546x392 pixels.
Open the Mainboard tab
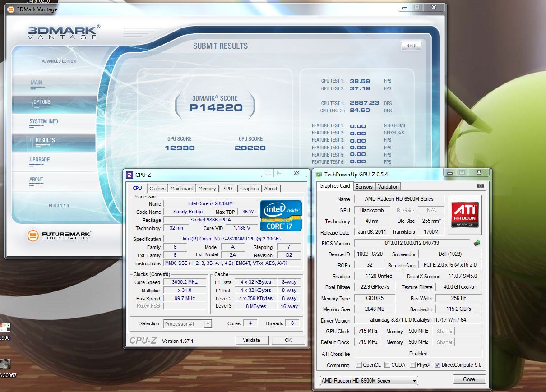(182, 189)
